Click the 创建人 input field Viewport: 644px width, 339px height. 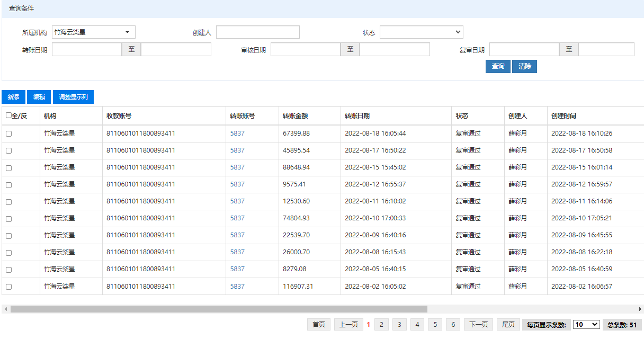(257, 32)
